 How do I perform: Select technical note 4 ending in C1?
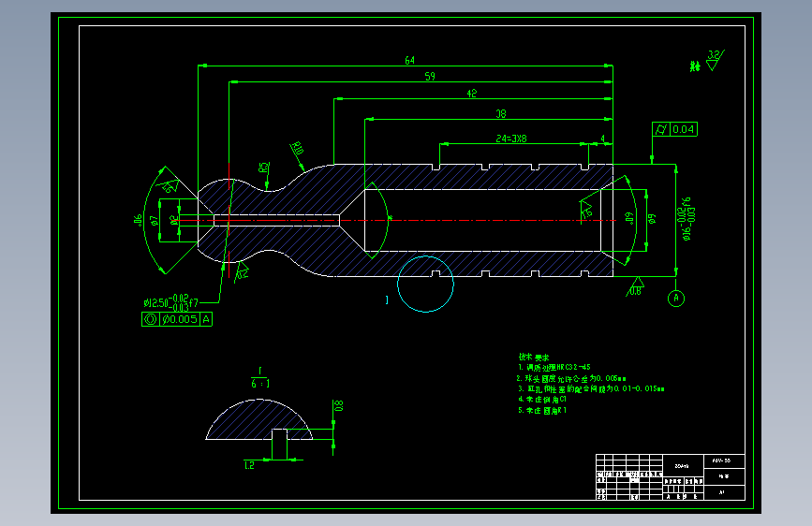(542, 400)
